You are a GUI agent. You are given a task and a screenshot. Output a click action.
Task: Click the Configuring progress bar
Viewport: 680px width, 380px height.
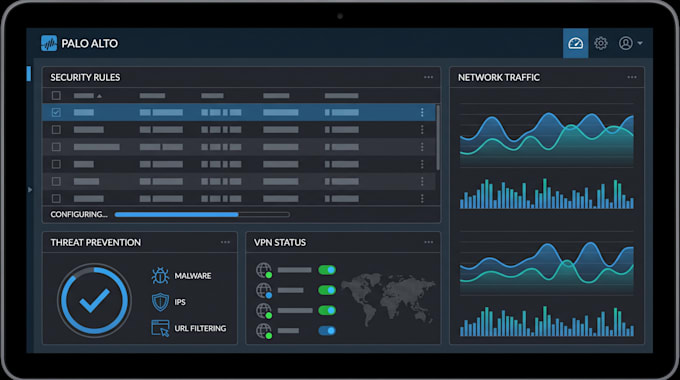tap(202, 214)
